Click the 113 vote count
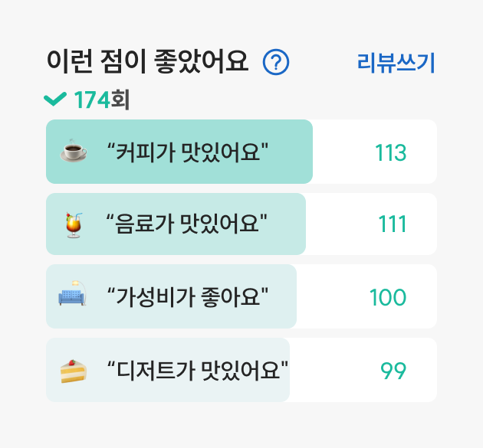Viewport: 483px width, 448px height. pos(390,152)
